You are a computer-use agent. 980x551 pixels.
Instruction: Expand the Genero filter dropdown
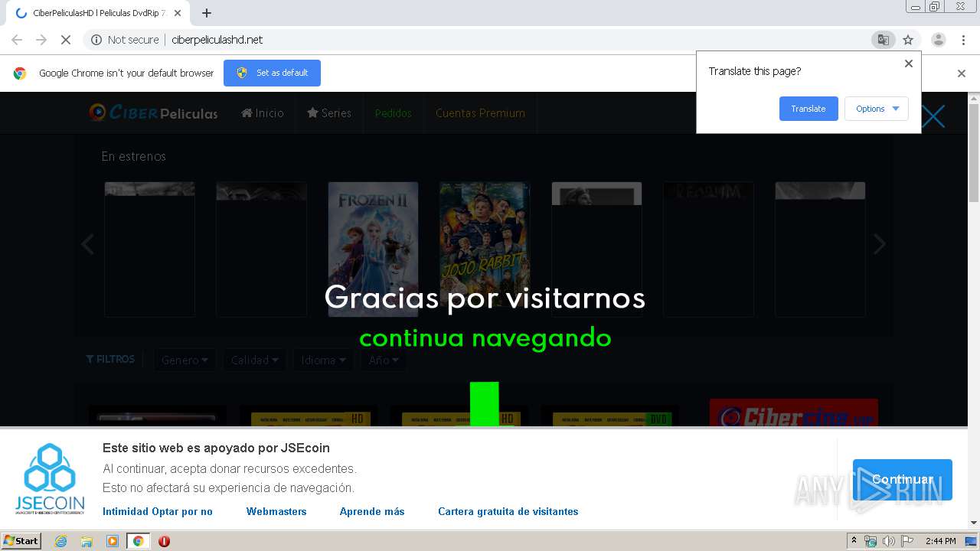(185, 360)
